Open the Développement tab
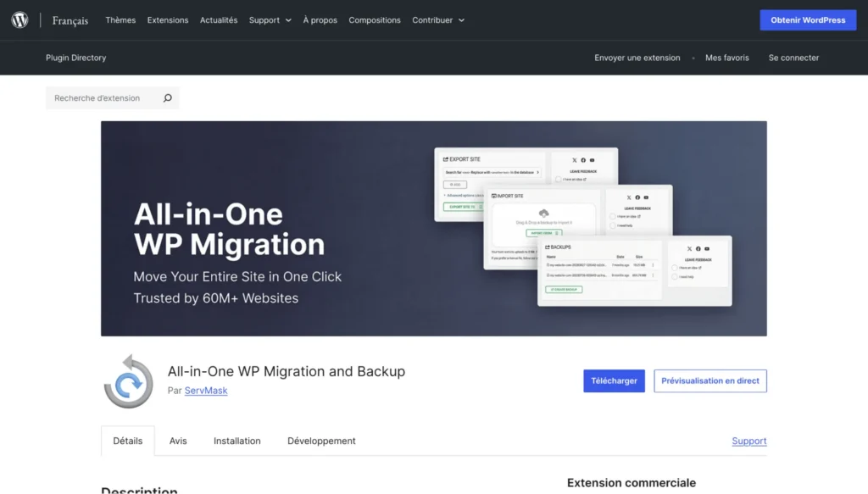This screenshot has height=494, width=868. 321,441
